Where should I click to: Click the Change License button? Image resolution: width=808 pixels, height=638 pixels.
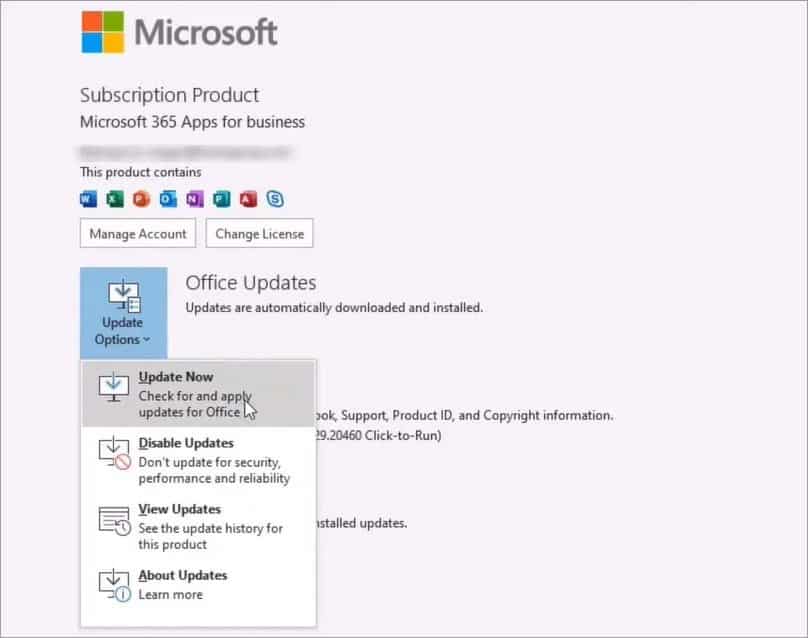[x=259, y=233]
